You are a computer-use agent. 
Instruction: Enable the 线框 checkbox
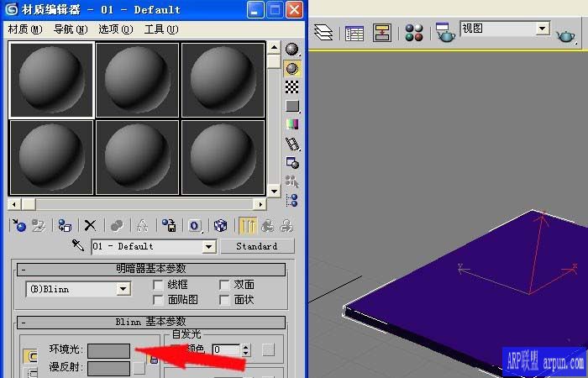pos(158,285)
